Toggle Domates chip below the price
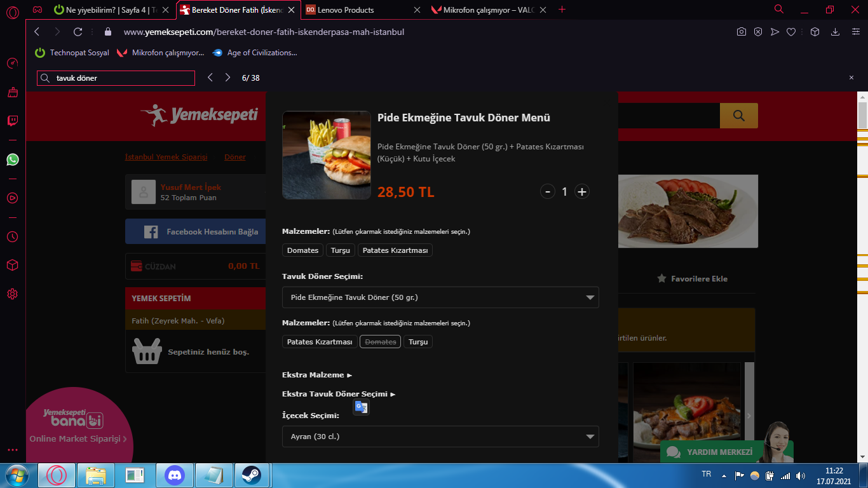Screen dimensions: 868x488 coord(302,250)
